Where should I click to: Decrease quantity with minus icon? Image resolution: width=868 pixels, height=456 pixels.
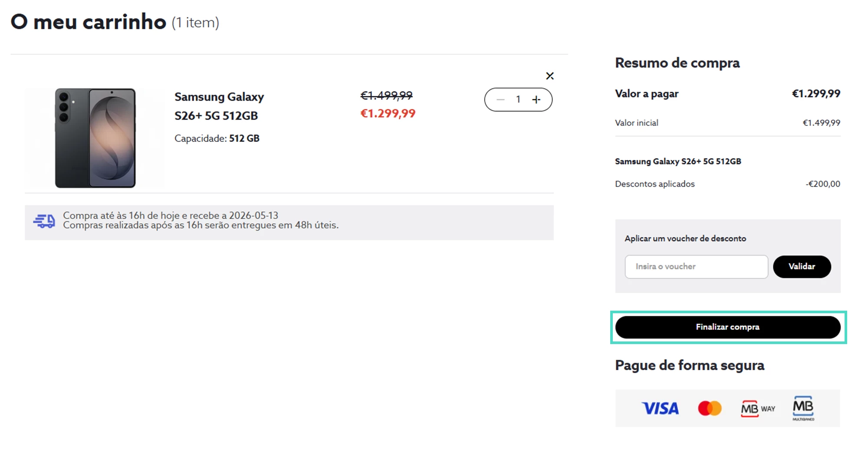(500, 100)
